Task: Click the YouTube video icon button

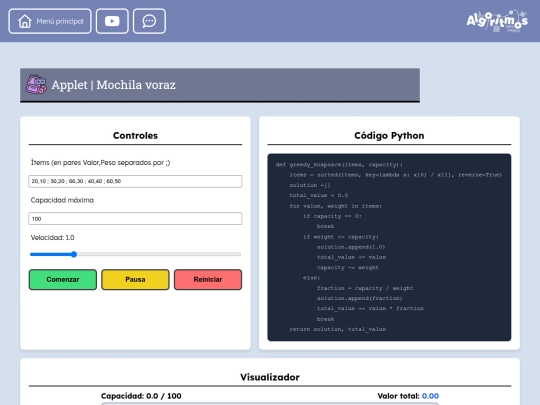Action: click(x=112, y=21)
